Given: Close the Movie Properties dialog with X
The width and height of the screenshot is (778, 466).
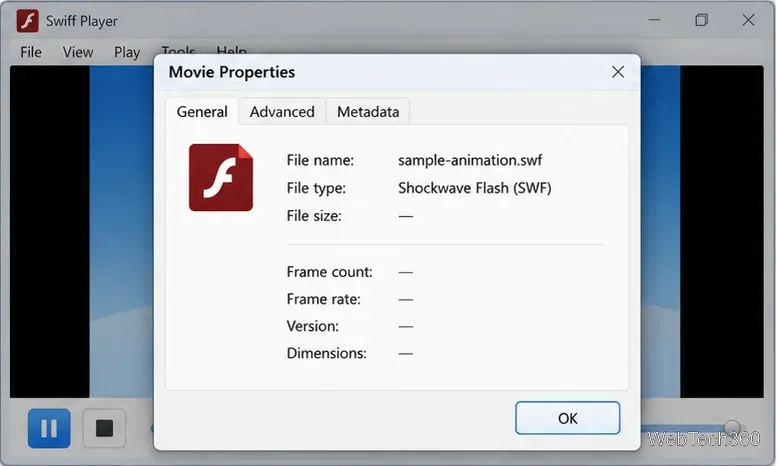Looking at the screenshot, I should (x=618, y=72).
